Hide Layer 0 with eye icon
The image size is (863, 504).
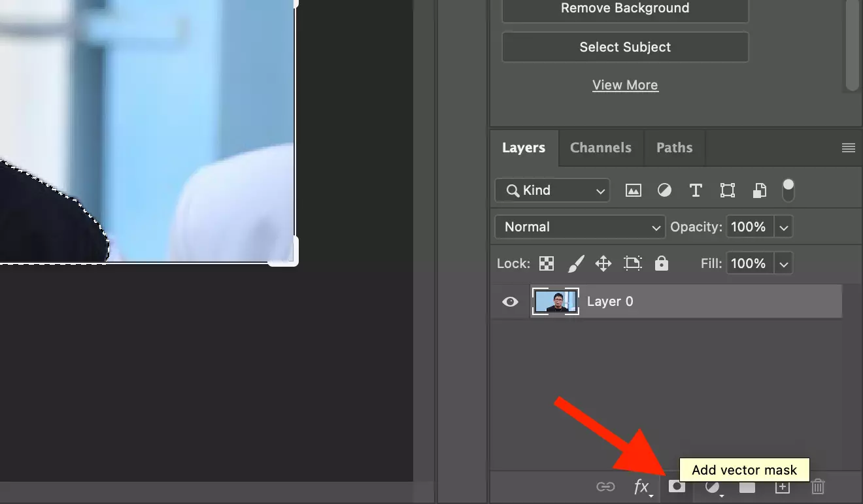click(510, 301)
